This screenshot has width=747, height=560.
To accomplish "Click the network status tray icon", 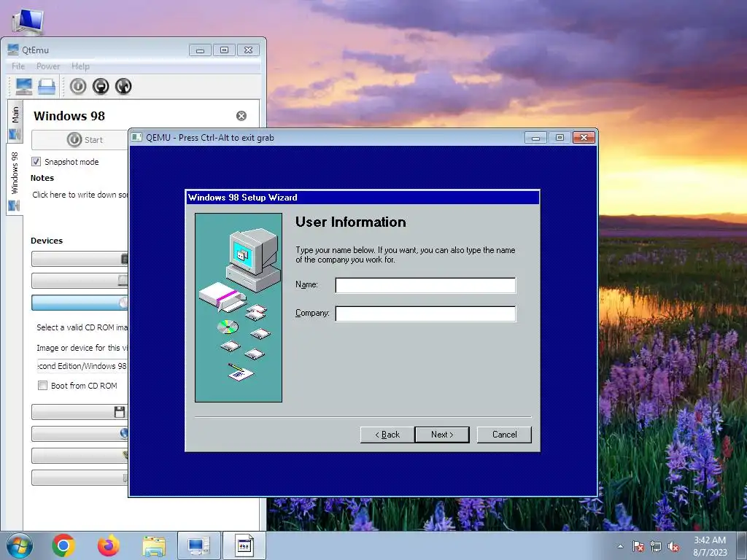I will click(656, 546).
